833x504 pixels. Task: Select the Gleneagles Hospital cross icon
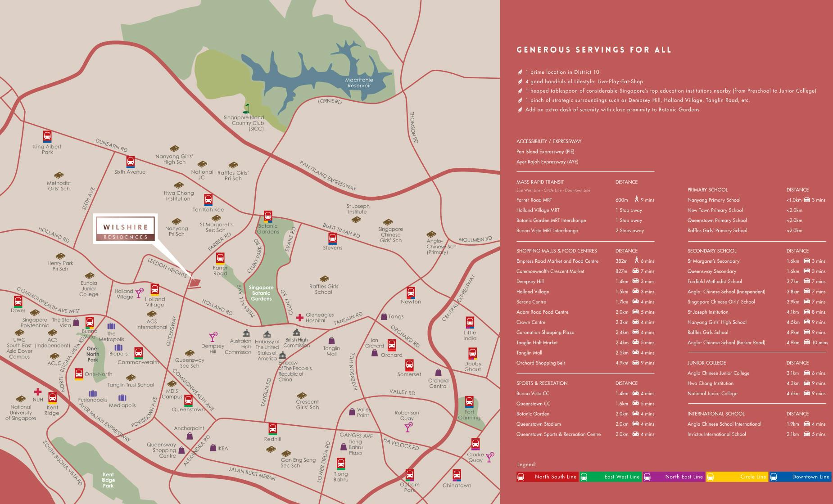299,317
